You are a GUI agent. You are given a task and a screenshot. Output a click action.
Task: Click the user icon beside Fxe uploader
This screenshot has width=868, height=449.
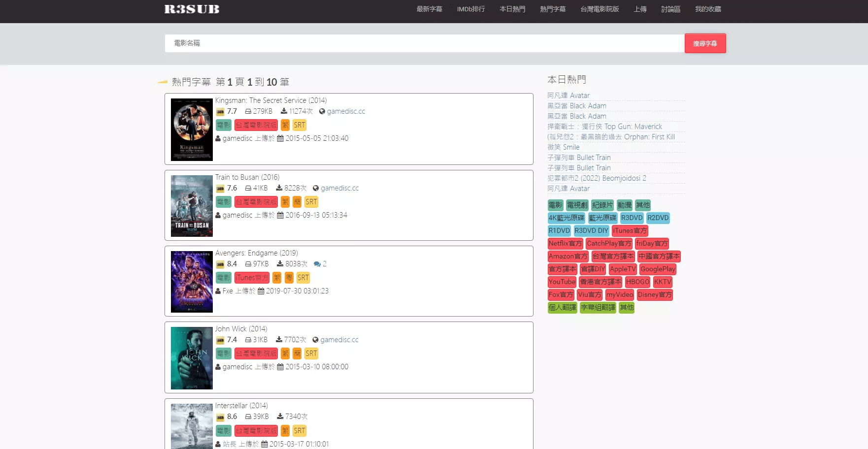point(218,291)
